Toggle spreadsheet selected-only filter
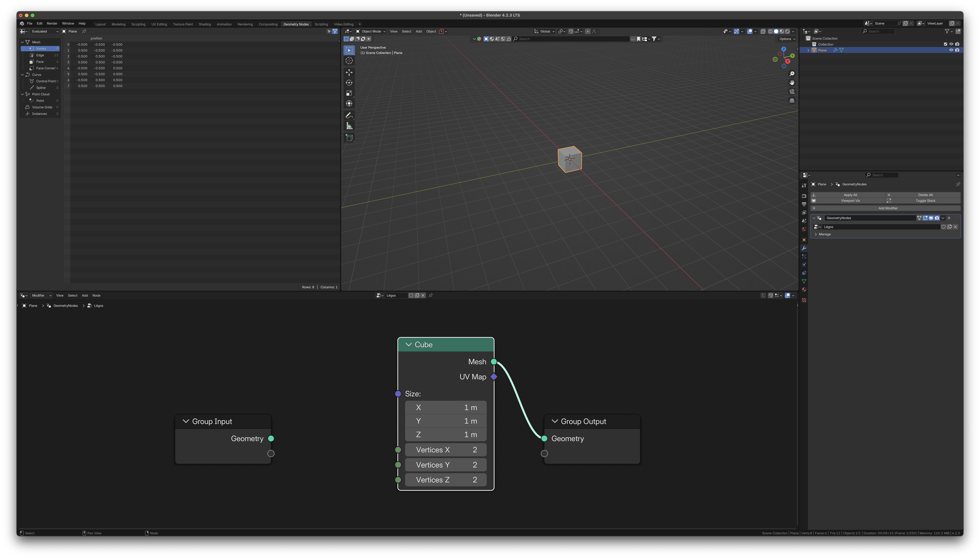The image size is (980, 558). (x=329, y=31)
